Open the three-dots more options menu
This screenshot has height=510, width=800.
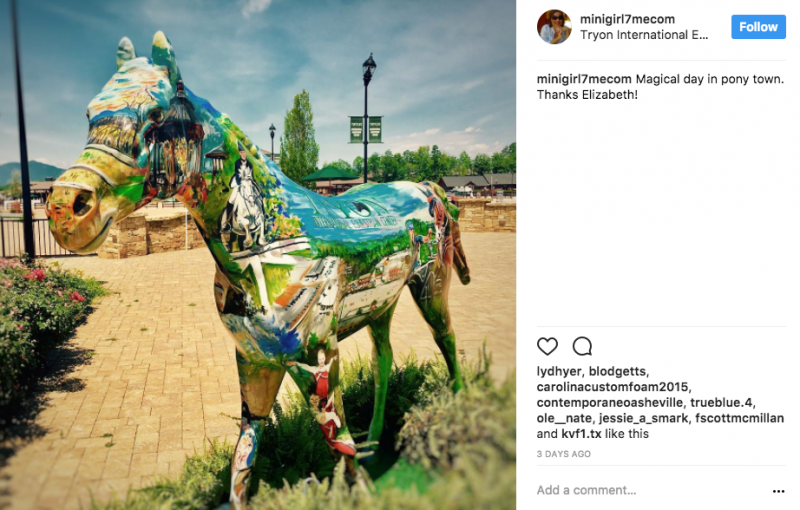(778, 491)
